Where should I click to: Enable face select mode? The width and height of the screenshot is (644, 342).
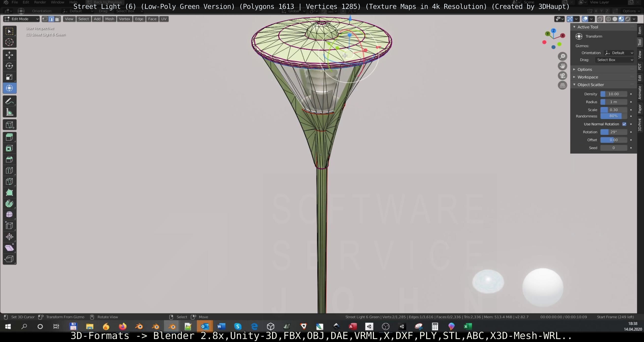pyautogui.click(x=58, y=19)
